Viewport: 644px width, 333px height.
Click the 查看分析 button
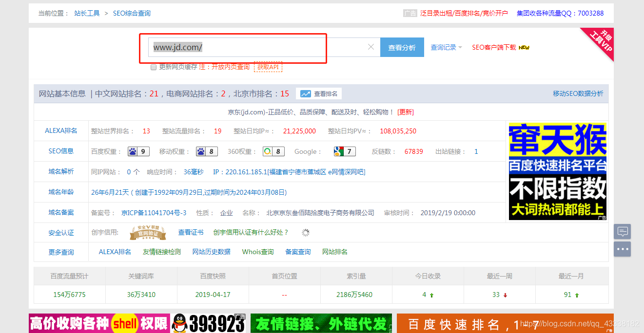(402, 47)
